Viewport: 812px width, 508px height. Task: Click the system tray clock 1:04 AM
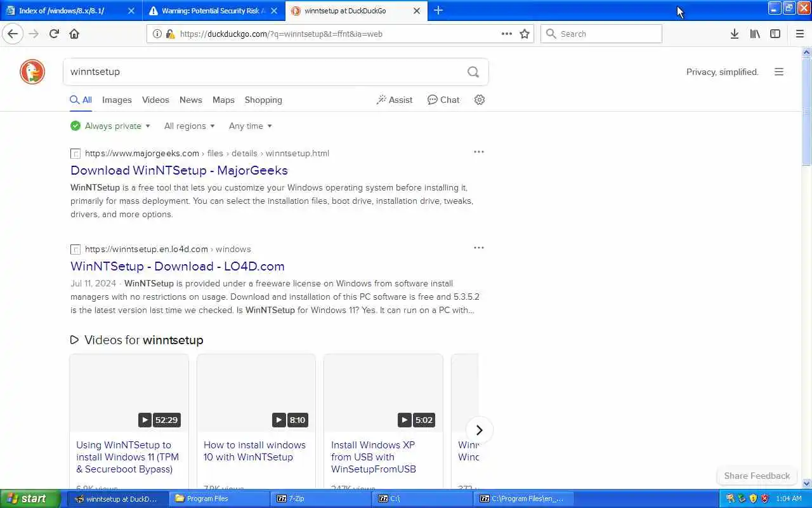coord(789,498)
